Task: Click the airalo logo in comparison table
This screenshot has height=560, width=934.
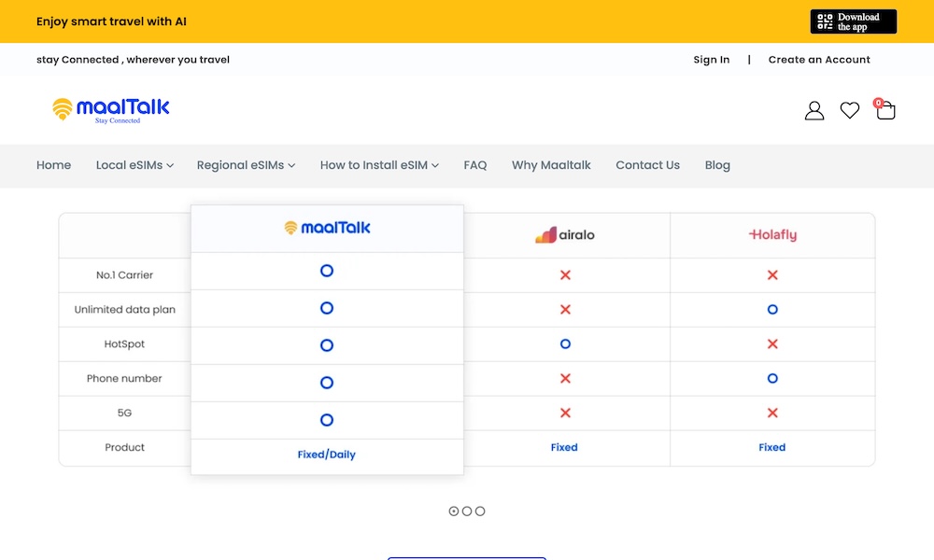Action: 564,235
